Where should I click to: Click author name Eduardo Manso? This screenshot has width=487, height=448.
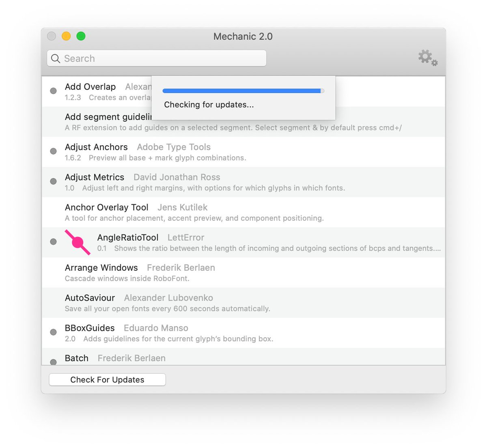pos(156,328)
